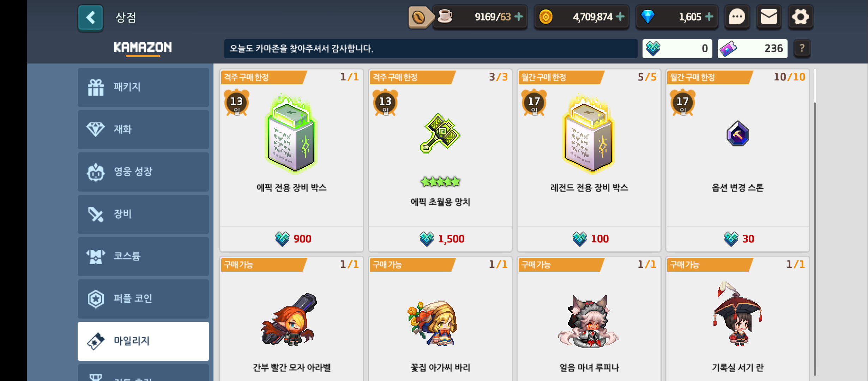Open the chat speech bubble icon
The width and height of the screenshot is (868, 381).
point(737,17)
